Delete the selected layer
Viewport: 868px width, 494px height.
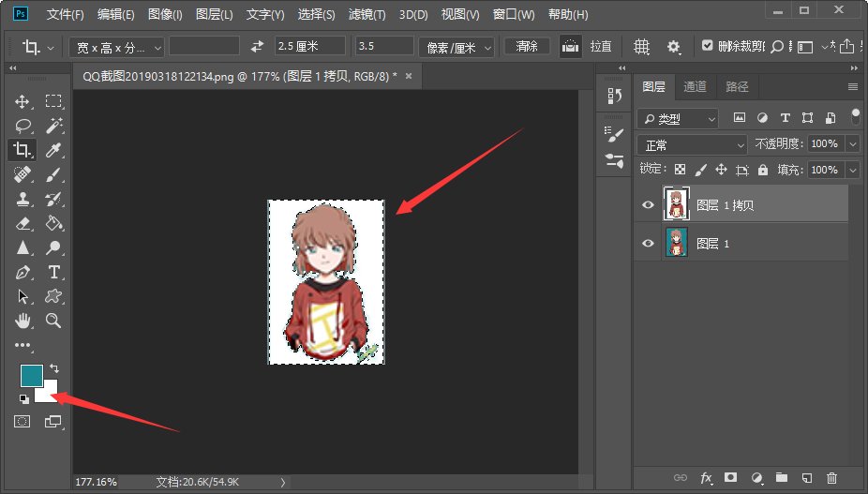click(x=831, y=477)
